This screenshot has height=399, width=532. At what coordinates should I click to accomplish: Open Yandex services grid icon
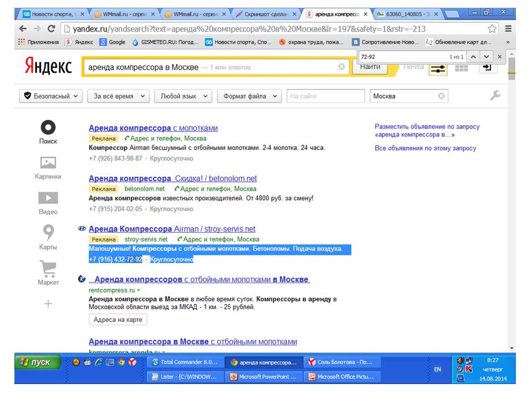tap(462, 69)
